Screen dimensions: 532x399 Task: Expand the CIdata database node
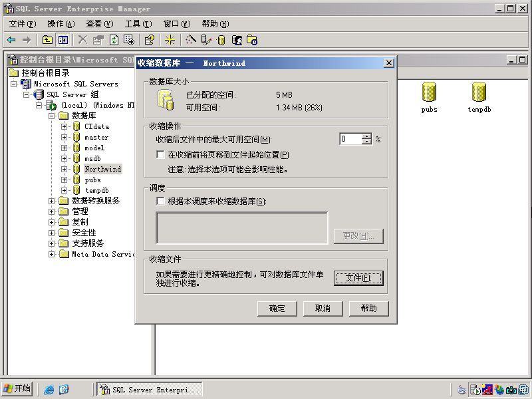(x=64, y=126)
